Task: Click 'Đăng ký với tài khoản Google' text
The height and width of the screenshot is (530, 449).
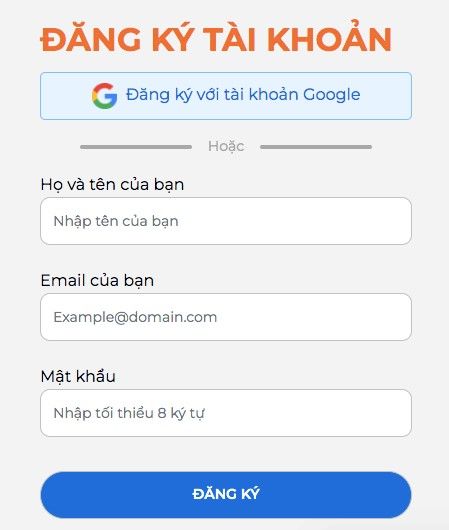Action: (243, 95)
